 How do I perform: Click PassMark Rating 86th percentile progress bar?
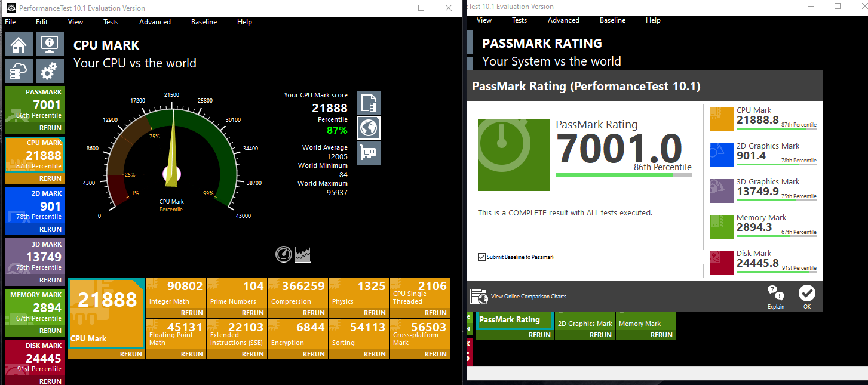click(624, 175)
